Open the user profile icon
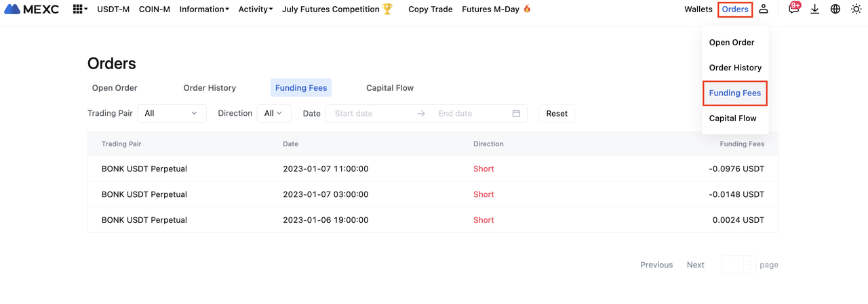868x304 pixels. [764, 9]
